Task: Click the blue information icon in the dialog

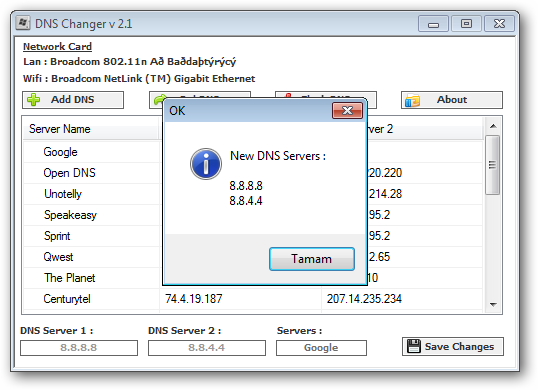Action: (x=206, y=164)
